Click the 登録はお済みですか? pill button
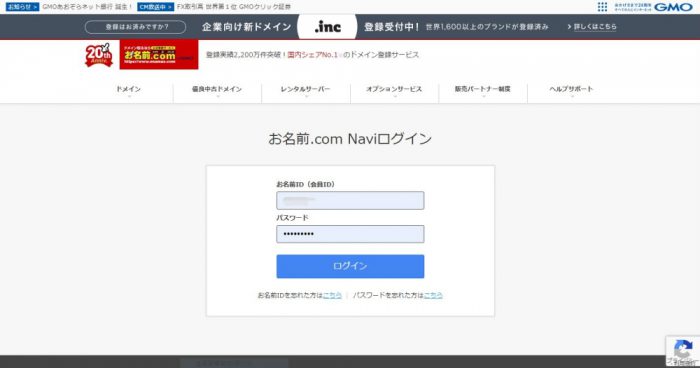The image size is (700, 368). tap(135, 27)
